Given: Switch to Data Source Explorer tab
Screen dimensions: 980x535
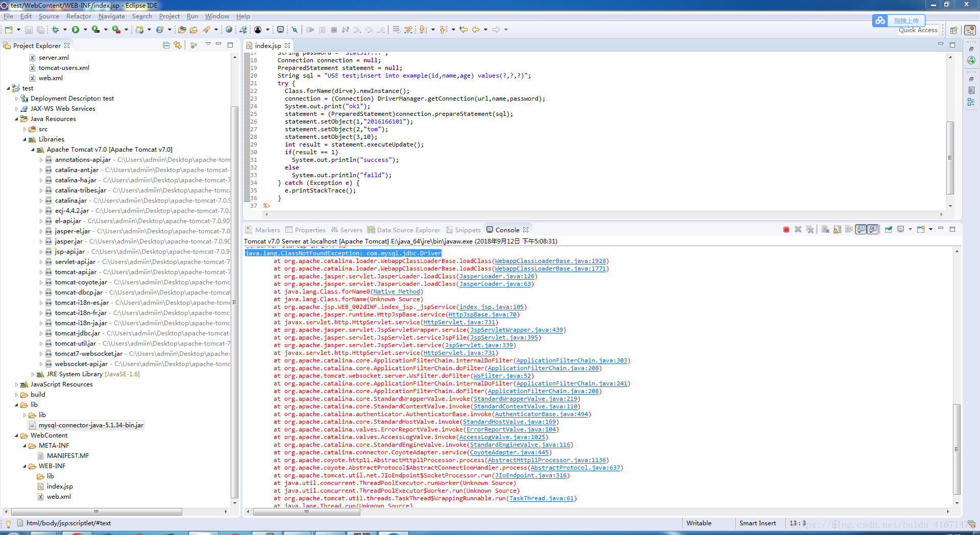Looking at the screenshot, I should tap(404, 230).
